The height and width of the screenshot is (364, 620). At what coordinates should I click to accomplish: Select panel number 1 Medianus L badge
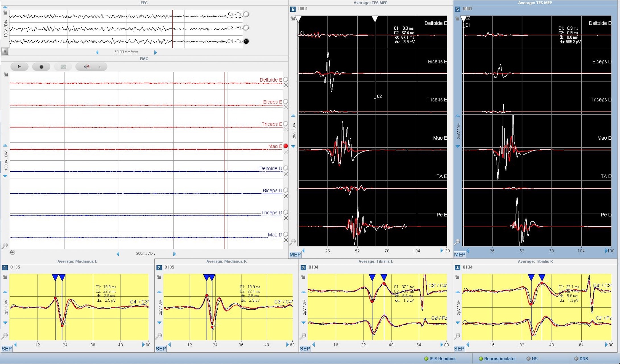tap(5, 268)
